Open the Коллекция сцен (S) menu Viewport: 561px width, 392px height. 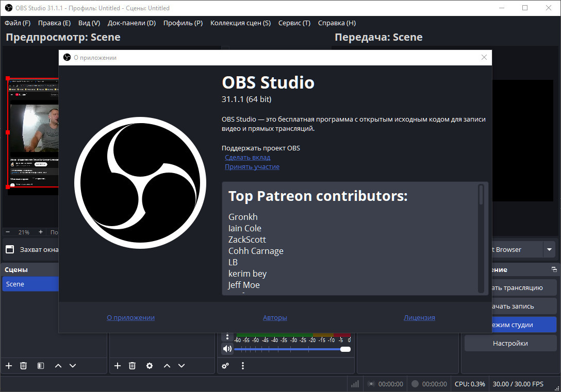coord(240,23)
